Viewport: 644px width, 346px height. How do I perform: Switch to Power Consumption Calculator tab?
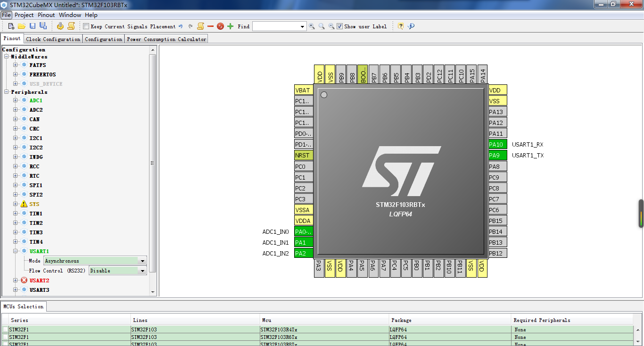(x=166, y=39)
